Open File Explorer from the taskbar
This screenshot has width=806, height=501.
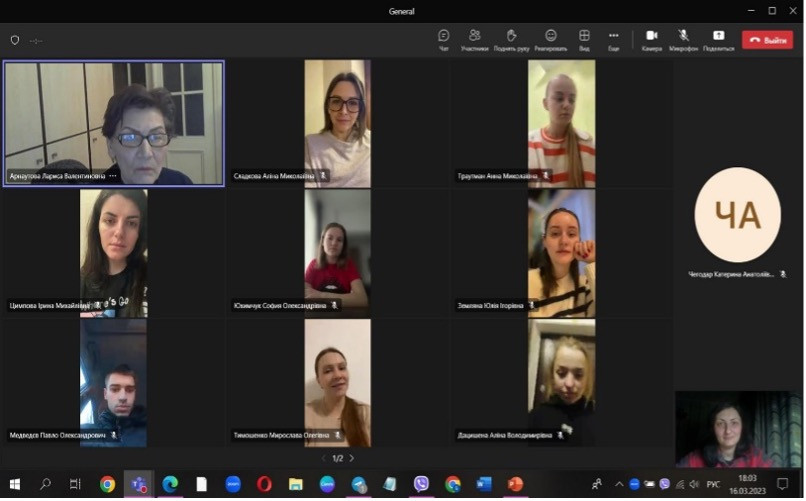(296, 484)
